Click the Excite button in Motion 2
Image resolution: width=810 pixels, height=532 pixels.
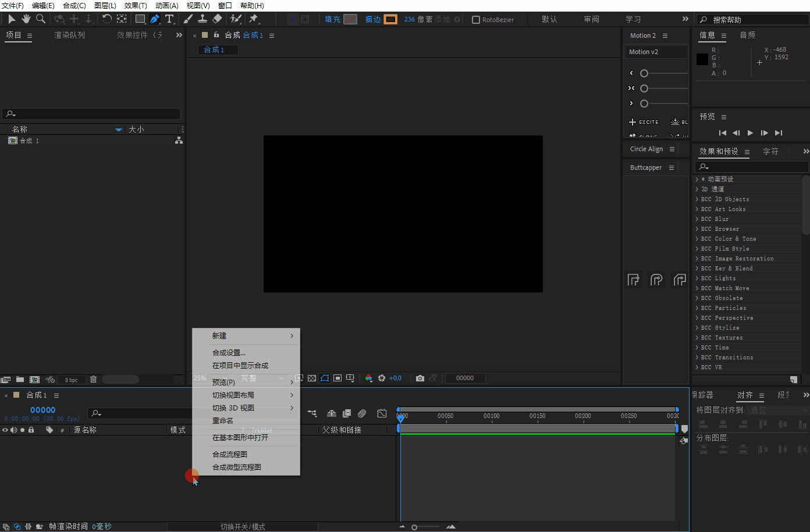(644, 122)
